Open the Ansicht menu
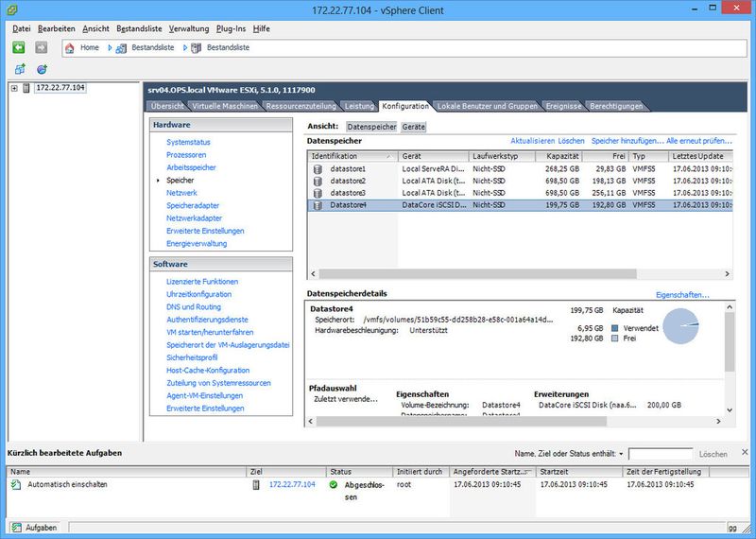This screenshot has height=539, width=756. tap(96, 29)
